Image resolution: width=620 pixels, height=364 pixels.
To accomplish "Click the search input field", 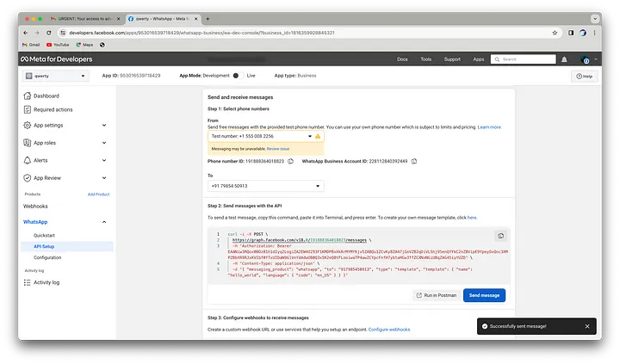I will (524, 59).
